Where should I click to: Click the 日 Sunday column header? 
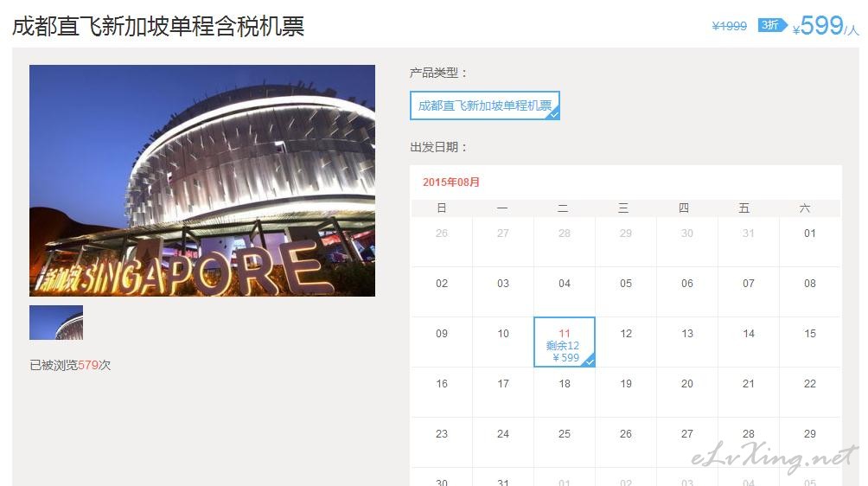tap(441, 208)
